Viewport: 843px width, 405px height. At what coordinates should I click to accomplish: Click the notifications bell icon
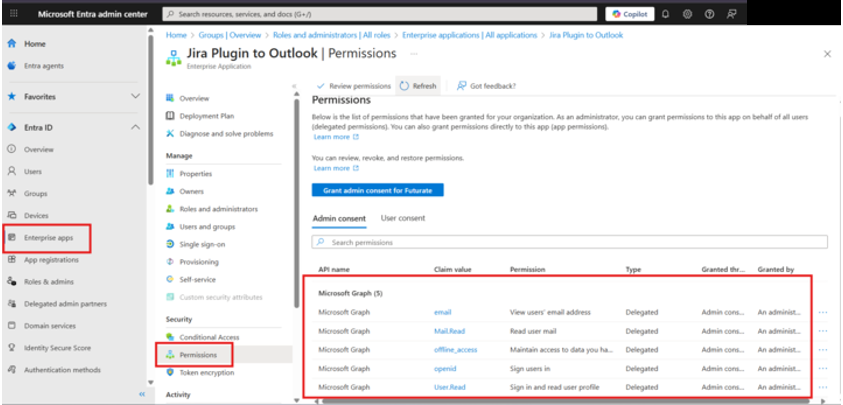point(665,14)
